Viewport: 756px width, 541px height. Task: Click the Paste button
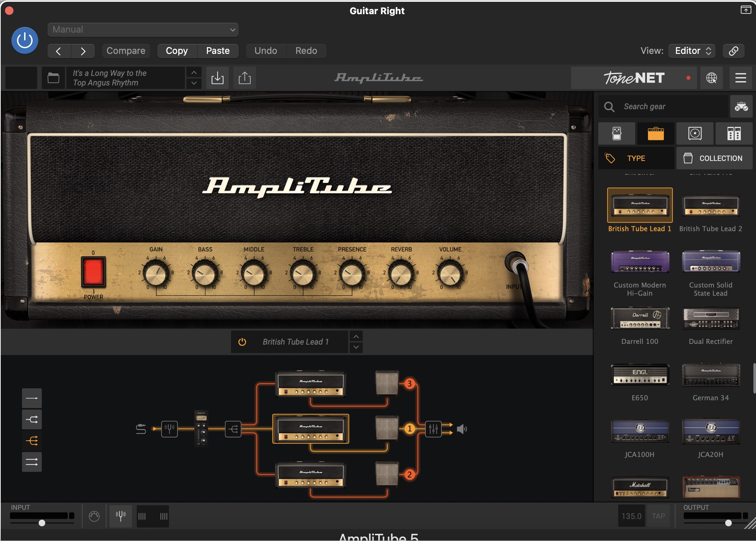218,51
